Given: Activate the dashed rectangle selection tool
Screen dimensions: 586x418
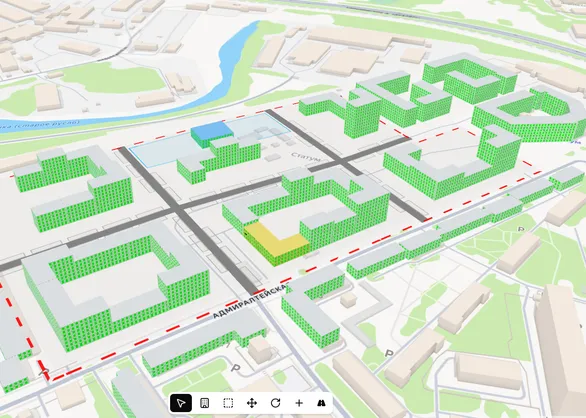Looking at the screenshot, I should click(228, 403).
